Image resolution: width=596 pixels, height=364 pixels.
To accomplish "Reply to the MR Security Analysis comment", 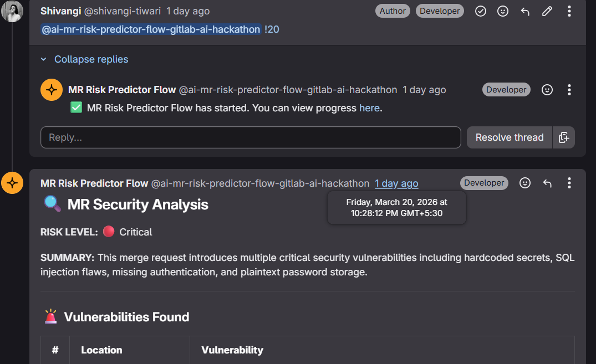I will pyautogui.click(x=547, y=183).
